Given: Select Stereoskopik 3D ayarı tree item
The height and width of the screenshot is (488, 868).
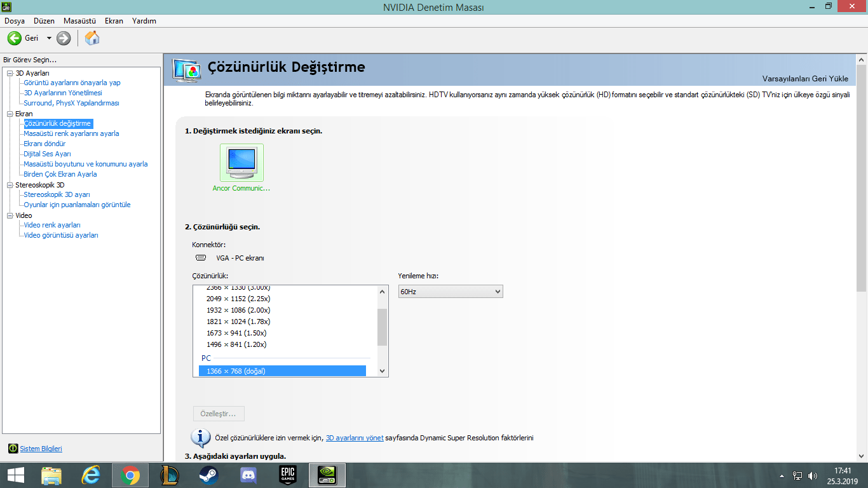Looking at the screenshot, I should [x=57, y=194].
